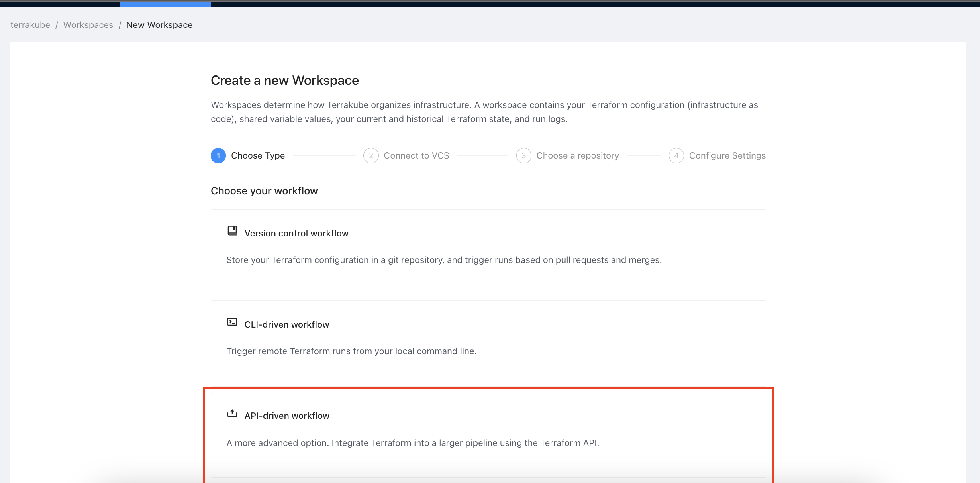The image size is (980, 483).
Task: Choose the Version control workflow title
Action: 296,233
